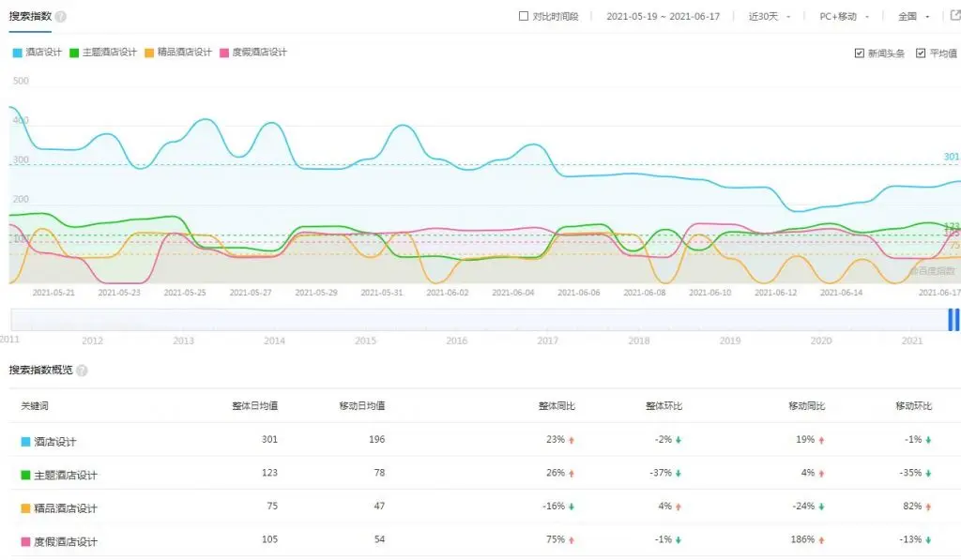Click the date range 2021-05-19 ~ 2021-06-17

point(661,17)
